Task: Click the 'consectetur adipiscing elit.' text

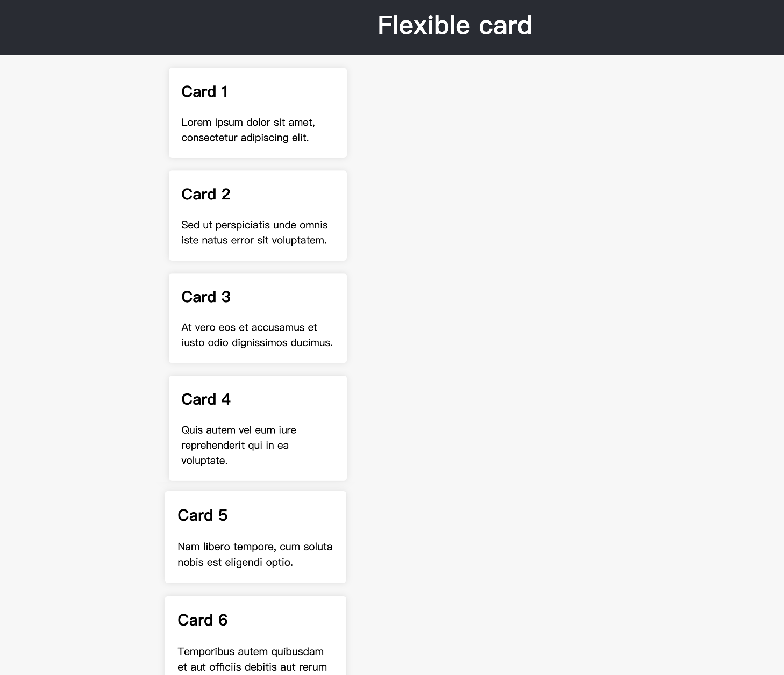Action: (245, 138)
